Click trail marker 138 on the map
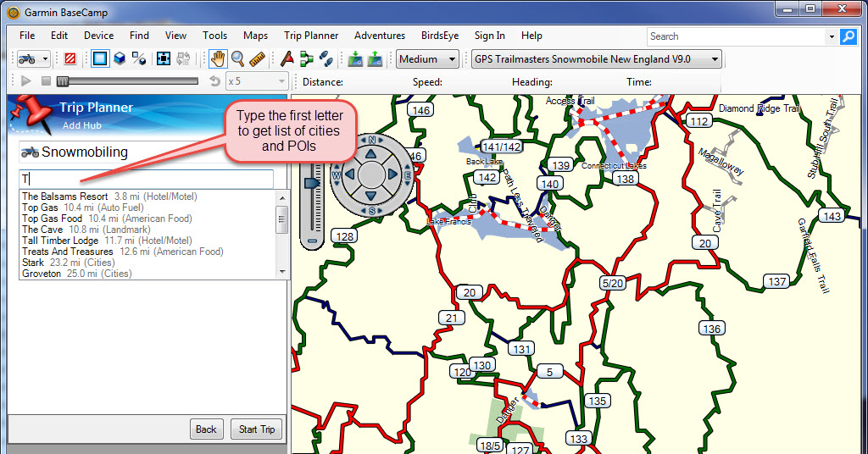Screen dimensions: 868x454 pyautogui.click(x=626, y=179)
